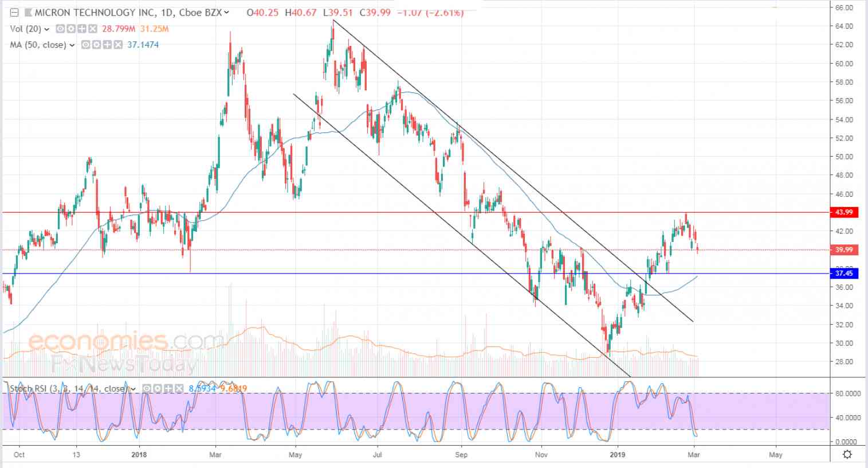
Task: Select the MICRON TECHNOLOGY INC title text
Action: click(x=97, y=12)
